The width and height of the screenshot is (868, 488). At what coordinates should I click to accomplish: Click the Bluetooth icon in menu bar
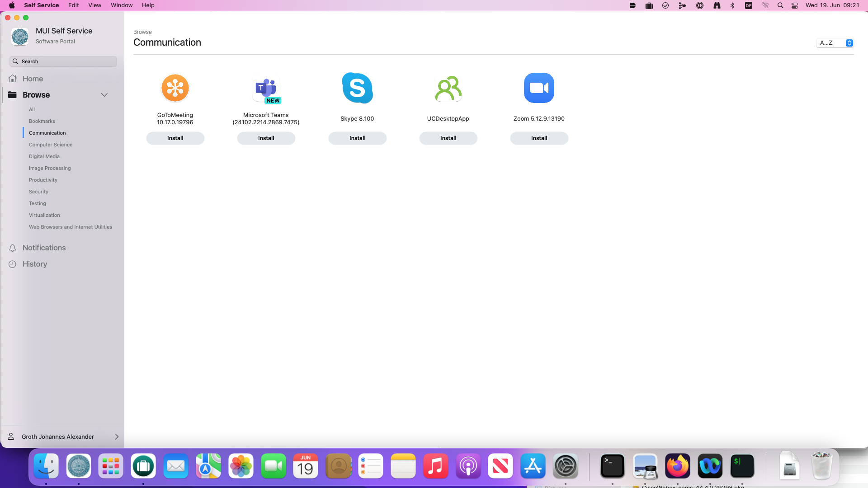click(732, 5)
